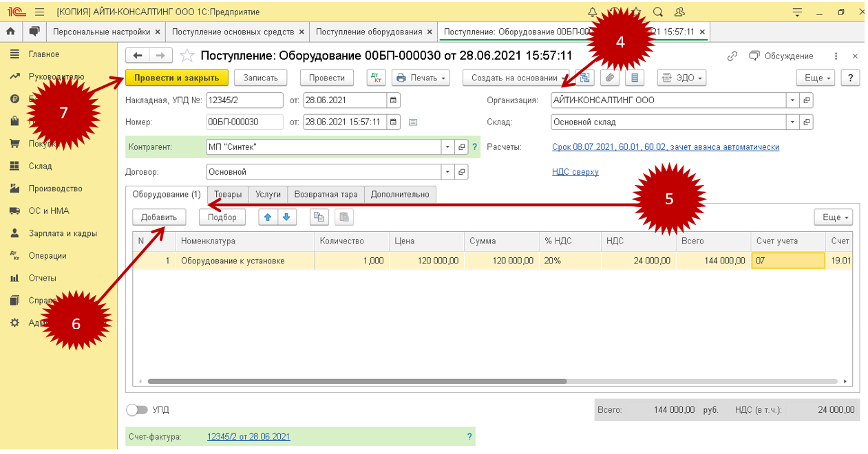
Task: Open the ЭДО dropdown menu
Action: click(682, 78)
